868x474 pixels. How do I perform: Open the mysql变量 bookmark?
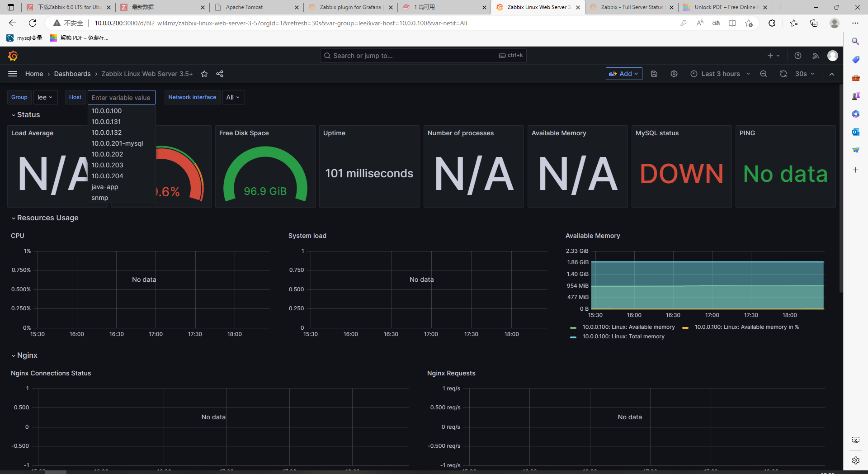pyautogui.click(x=24, y=38)
